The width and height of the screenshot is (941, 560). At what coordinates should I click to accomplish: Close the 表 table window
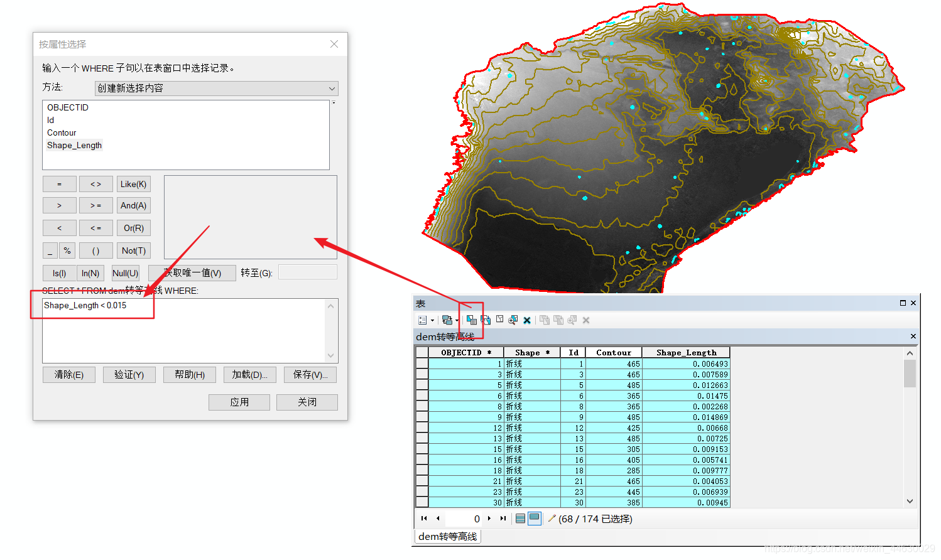tap(913, 303)
